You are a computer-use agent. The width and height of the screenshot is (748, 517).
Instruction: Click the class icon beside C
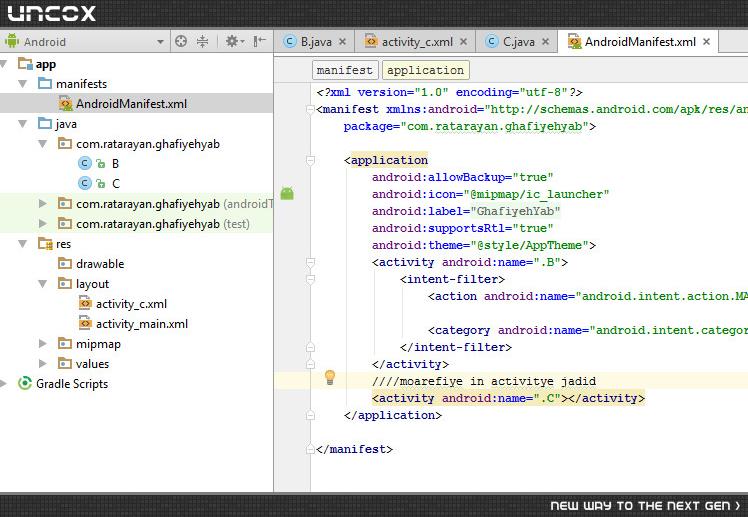(x=84, y=184)
